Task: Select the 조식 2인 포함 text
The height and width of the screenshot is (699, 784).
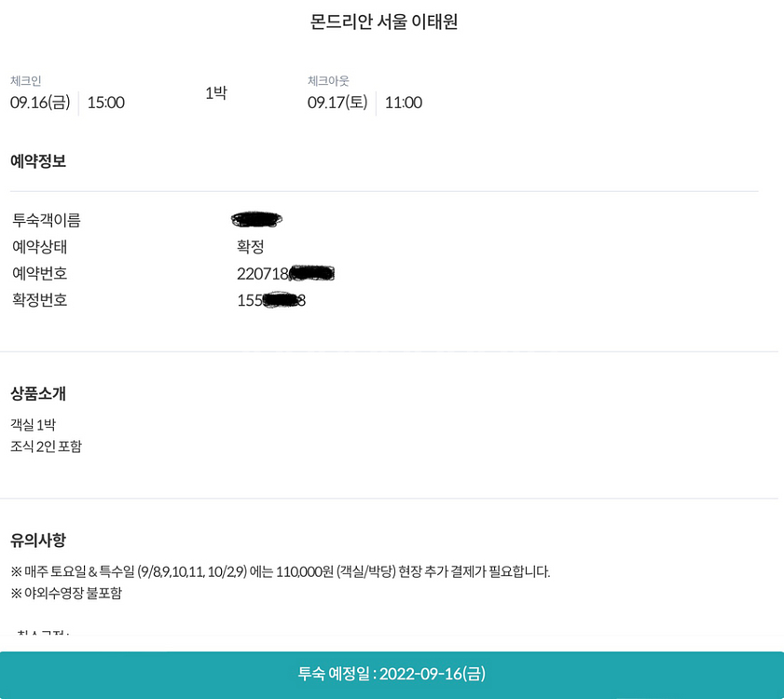Action: (x=46, y=446)
